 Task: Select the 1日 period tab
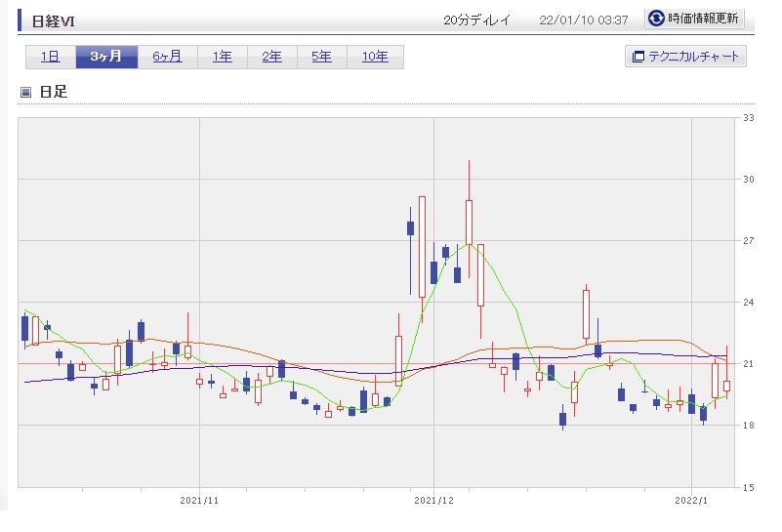(x=51, y=57)
